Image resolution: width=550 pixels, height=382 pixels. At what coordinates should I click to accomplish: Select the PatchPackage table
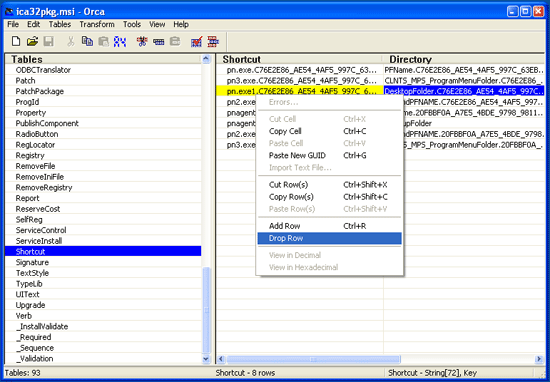[x=103, y=91]
